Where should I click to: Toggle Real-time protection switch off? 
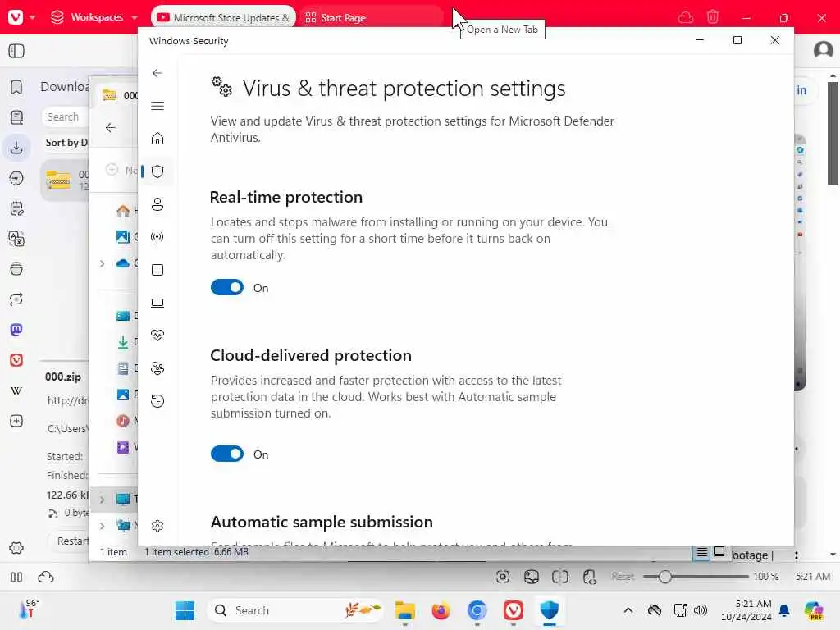[227, 288]
